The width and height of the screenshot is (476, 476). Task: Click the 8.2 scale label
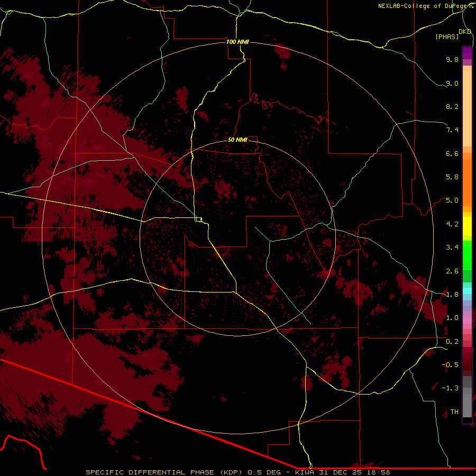point(452,106)
